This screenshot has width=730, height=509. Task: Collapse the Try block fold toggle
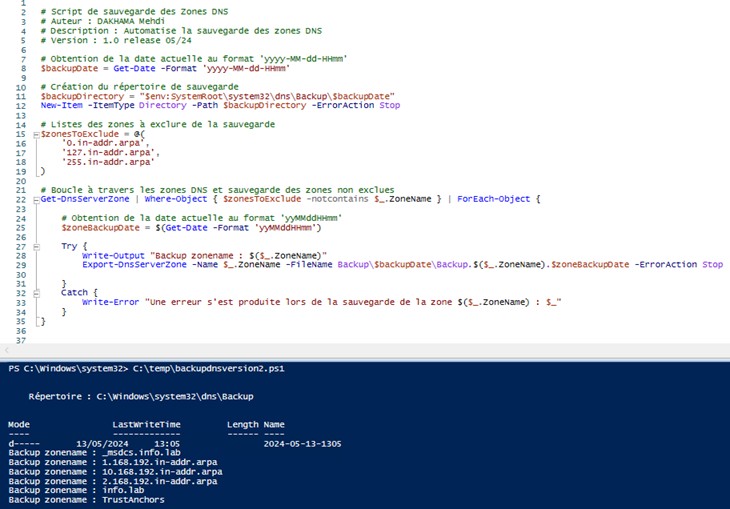click(36, 247)
